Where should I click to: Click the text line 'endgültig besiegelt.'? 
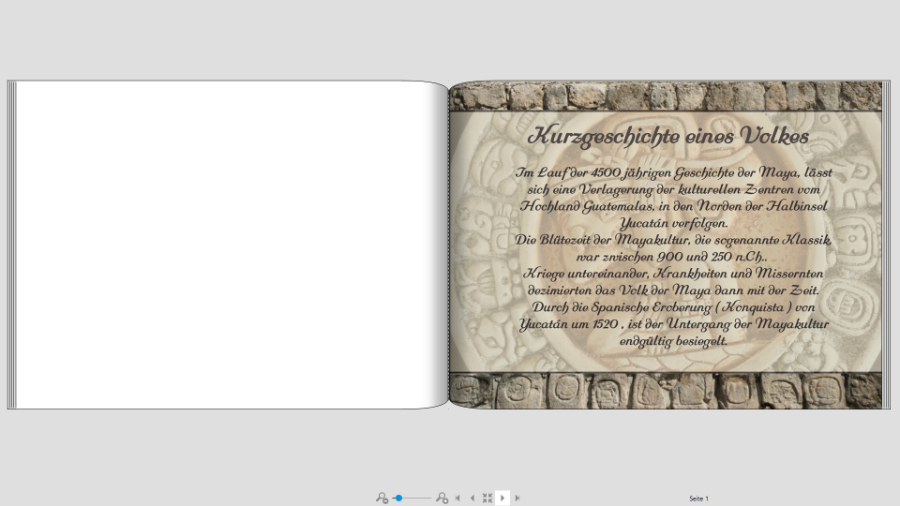[673, 341]
